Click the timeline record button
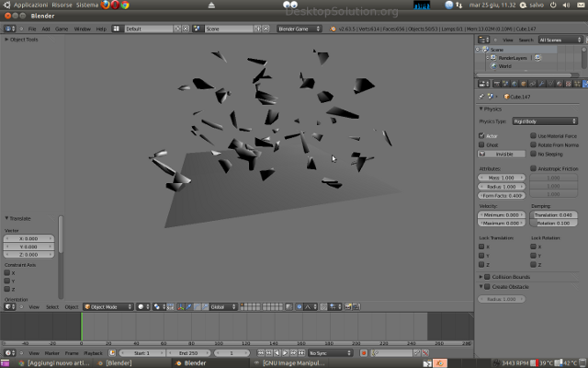The image size is (588, 368). [x=364, y=352]
